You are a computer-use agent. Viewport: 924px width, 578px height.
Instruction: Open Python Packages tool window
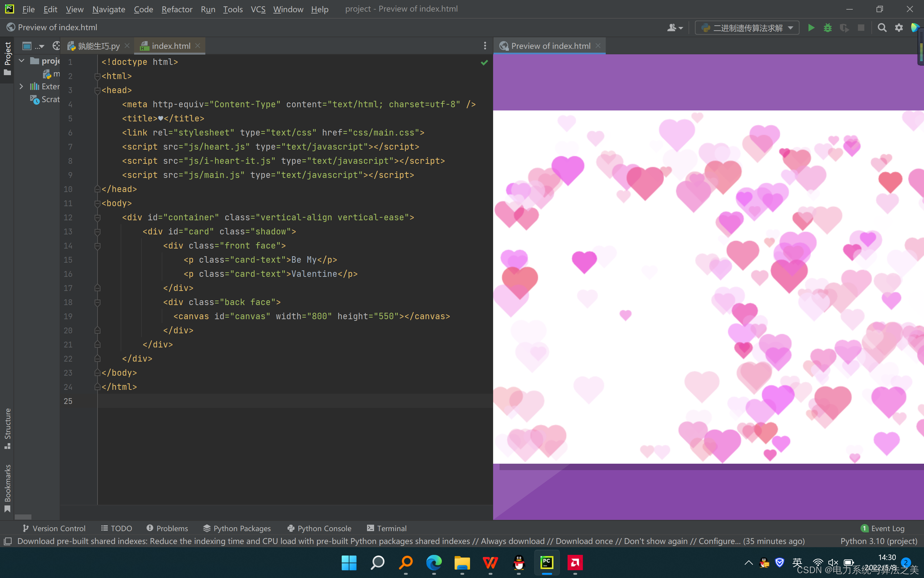237,528
